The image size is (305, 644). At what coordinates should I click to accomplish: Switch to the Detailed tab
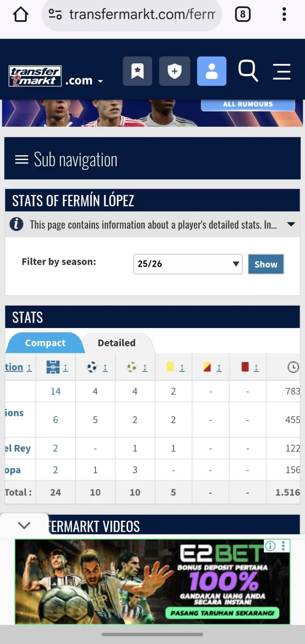[x=116, y=343]
